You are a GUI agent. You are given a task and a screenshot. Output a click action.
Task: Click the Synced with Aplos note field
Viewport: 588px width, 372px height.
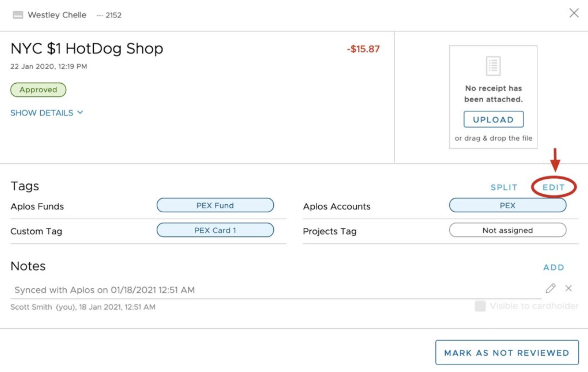(276, 290)
